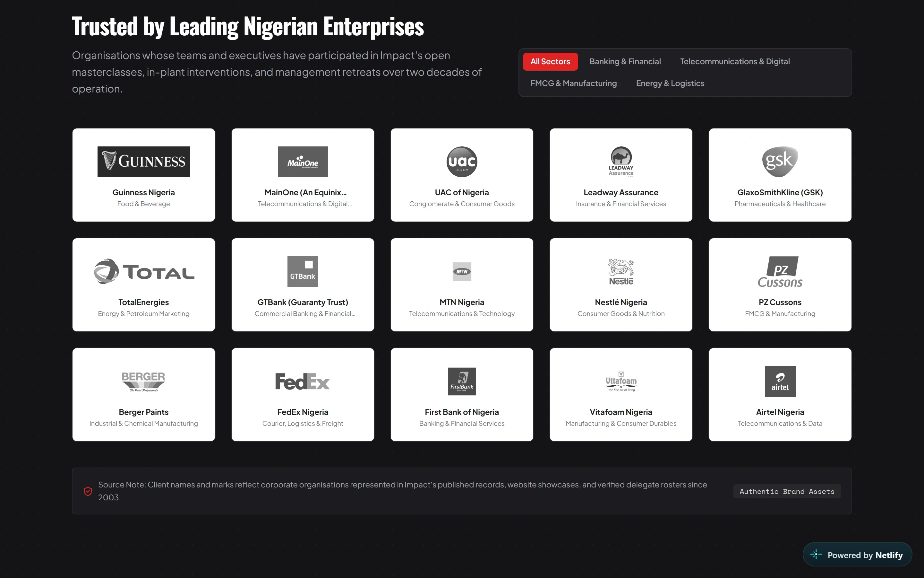Click GlaxoSmithKline (GSK) title
Image resolution: width=924 pixels, height=578 pixels.
[x=780, y=192]
